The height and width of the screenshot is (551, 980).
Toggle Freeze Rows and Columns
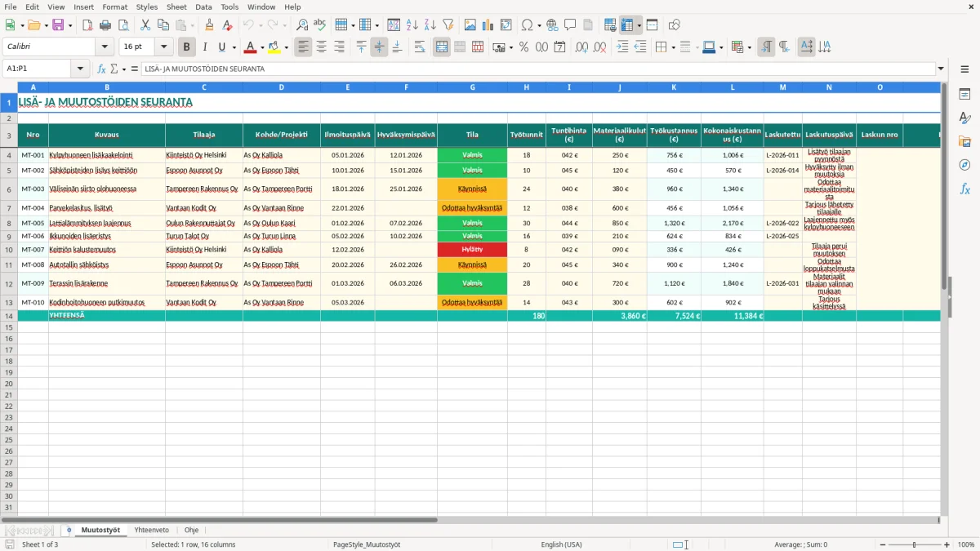click(627, 25)
